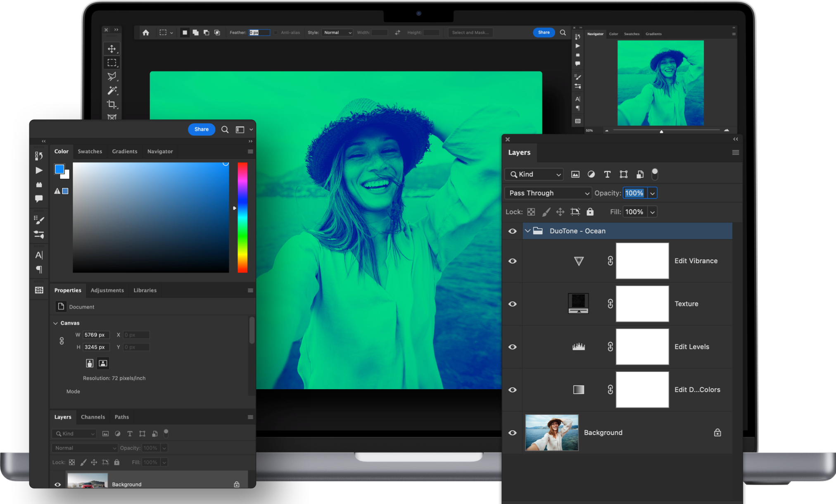Click the Levels adjustment icon on Edit Levels layer
Screen dimensions: 836x504
coord(579,347)
